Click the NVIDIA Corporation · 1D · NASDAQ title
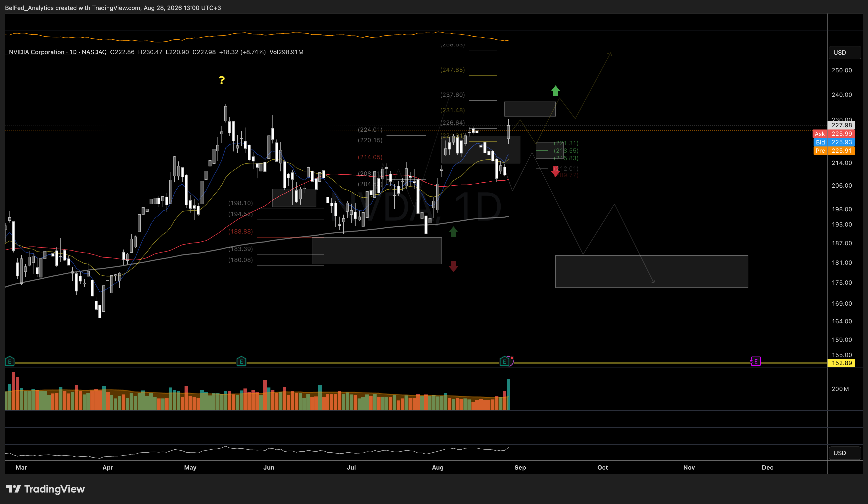 pos(57,52)
